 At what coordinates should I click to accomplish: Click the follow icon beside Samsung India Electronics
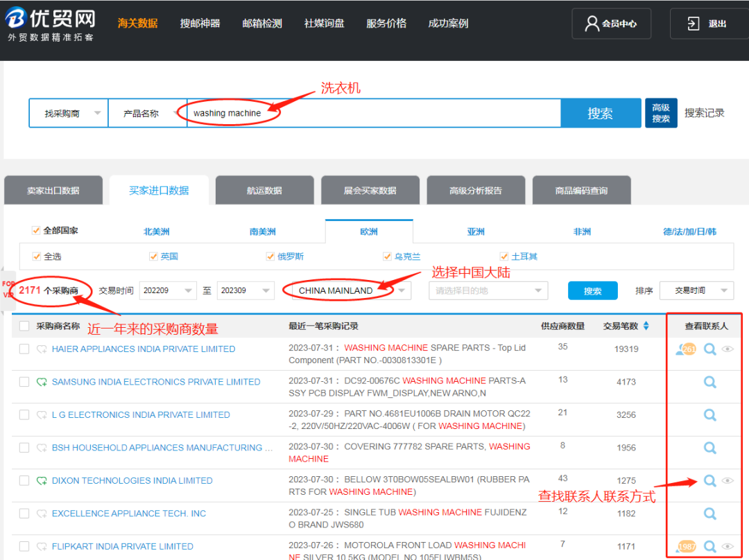[42, 382]
